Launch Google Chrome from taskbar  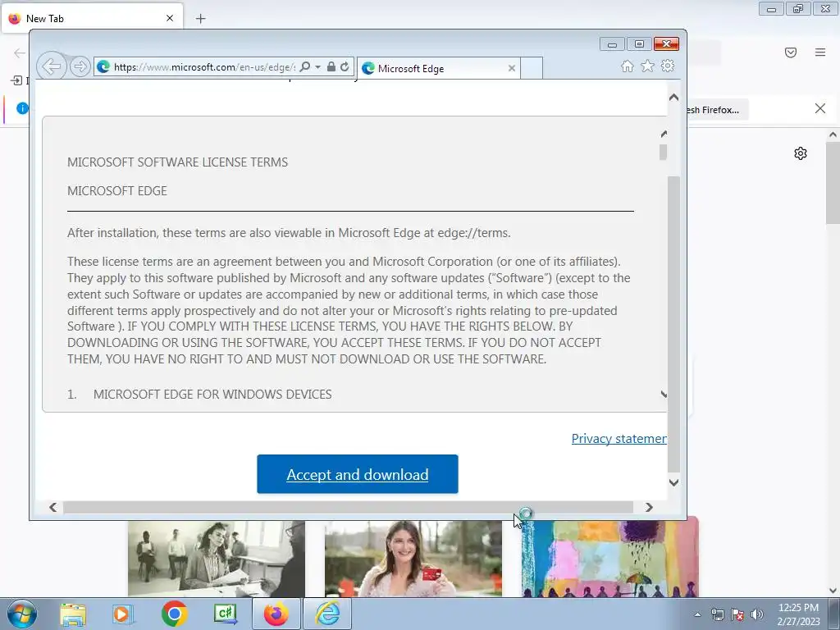point(174,614)
